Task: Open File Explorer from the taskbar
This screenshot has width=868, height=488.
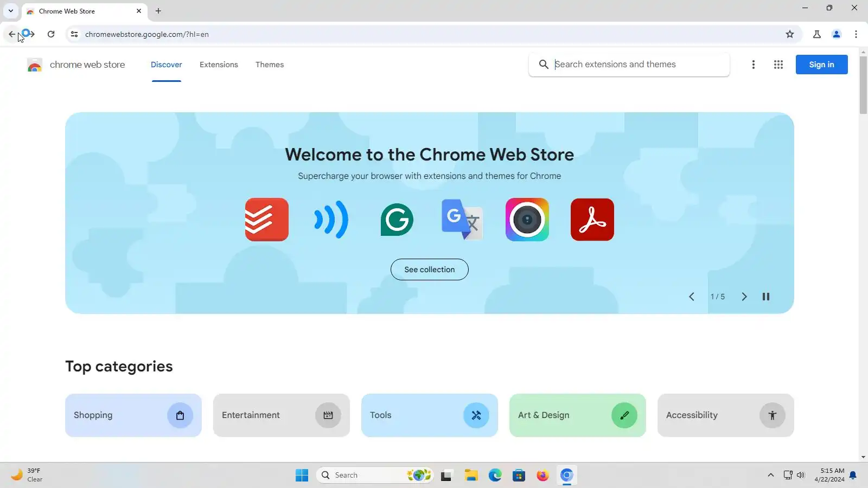Action: point(471,476)
